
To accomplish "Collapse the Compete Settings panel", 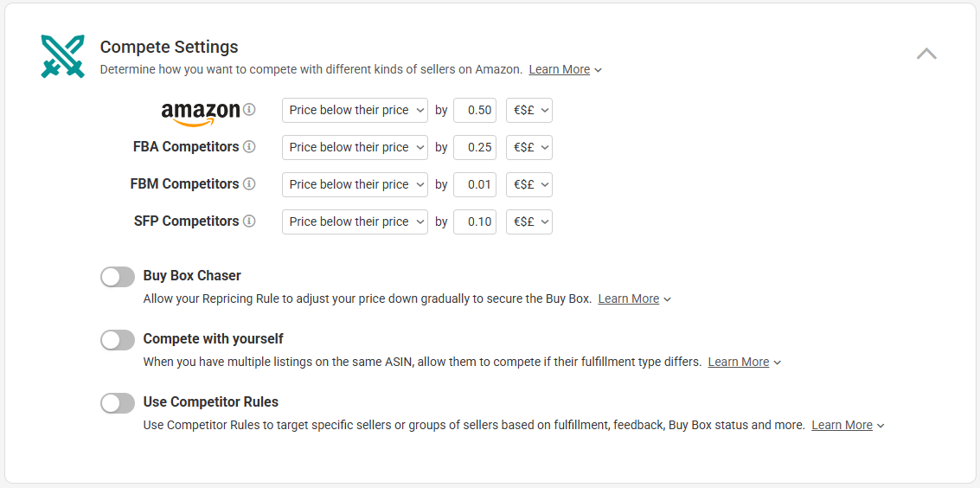I will 926,54.
